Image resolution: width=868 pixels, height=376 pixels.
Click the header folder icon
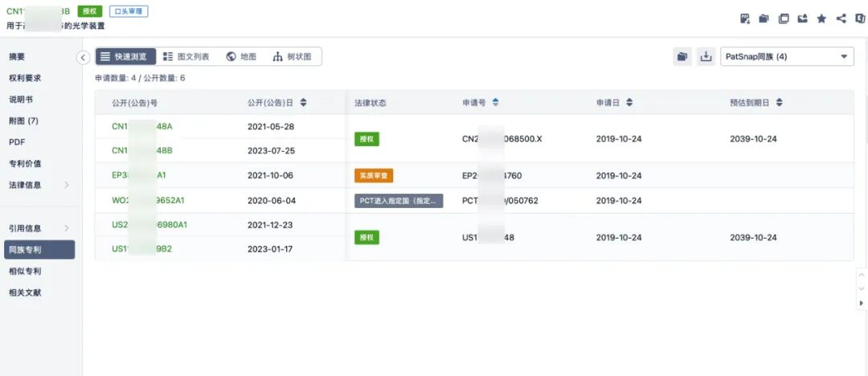pos(764,18)
